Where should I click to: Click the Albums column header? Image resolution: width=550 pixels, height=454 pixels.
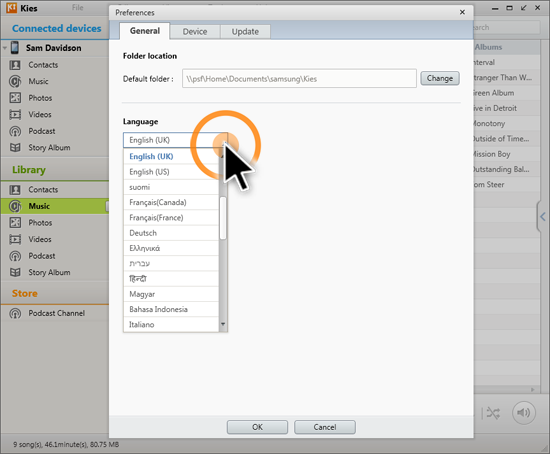pyautogui.click(x=507, y=47)
